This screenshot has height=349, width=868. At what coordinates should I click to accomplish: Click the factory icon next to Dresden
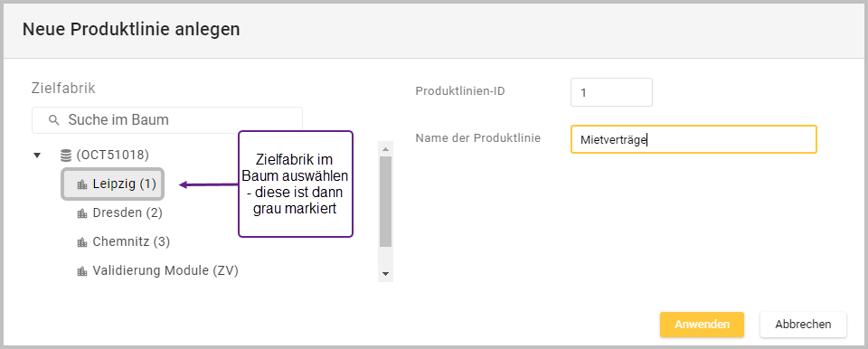click(x=82, y=213)
